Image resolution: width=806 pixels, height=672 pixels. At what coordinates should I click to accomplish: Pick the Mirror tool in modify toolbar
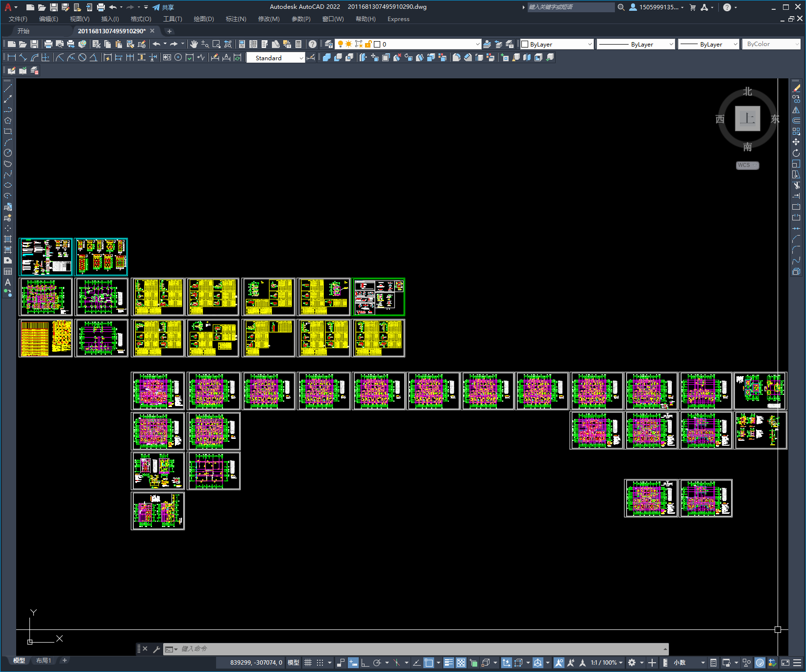796,110
